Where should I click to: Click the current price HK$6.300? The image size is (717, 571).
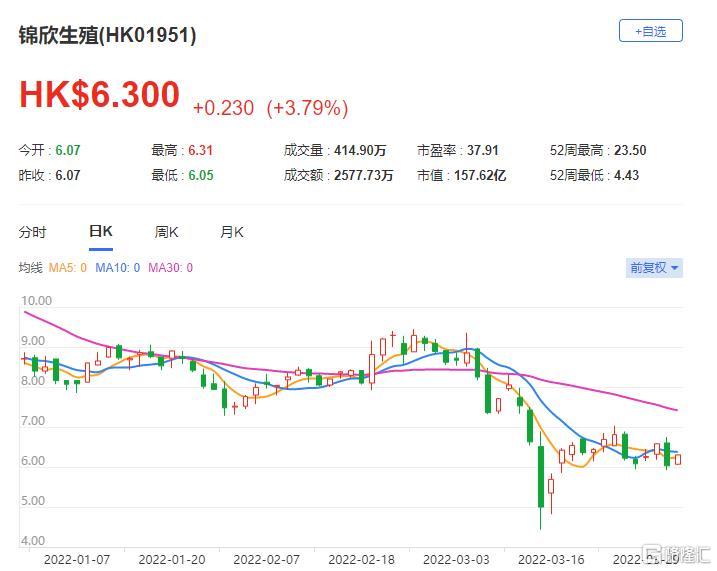coord(99,94)
